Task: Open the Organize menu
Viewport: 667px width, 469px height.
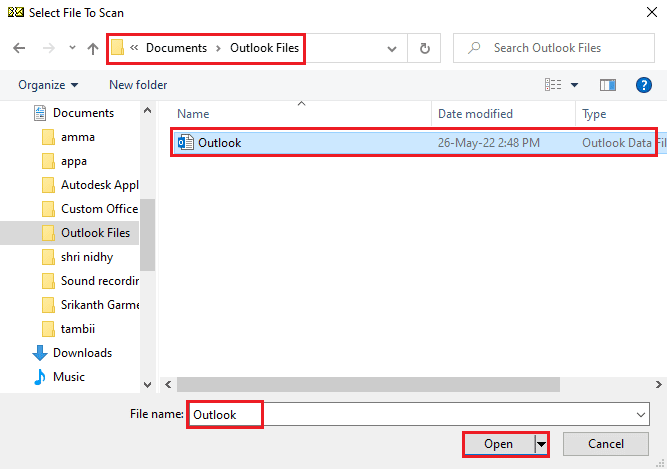Action: point(48,85)
